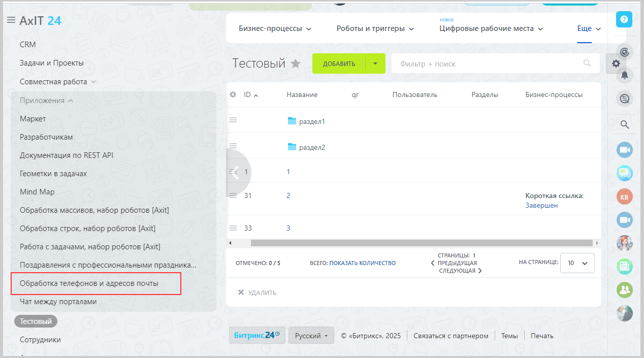This screenshot has height=358, width=644.
Task: Open the Еще dropdown in the top menu
Action: [589, 28]
